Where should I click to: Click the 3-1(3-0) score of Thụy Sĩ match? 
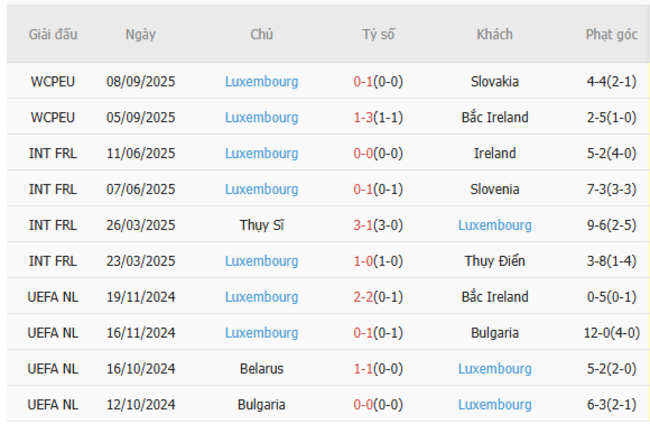click(x=378, y=225)
